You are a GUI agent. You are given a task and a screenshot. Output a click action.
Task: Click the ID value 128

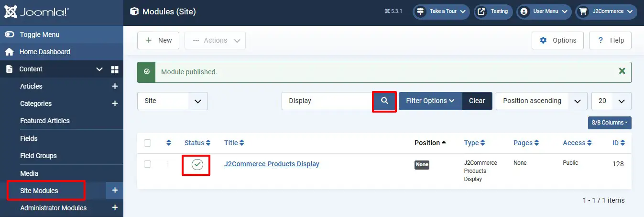[618, 164]
